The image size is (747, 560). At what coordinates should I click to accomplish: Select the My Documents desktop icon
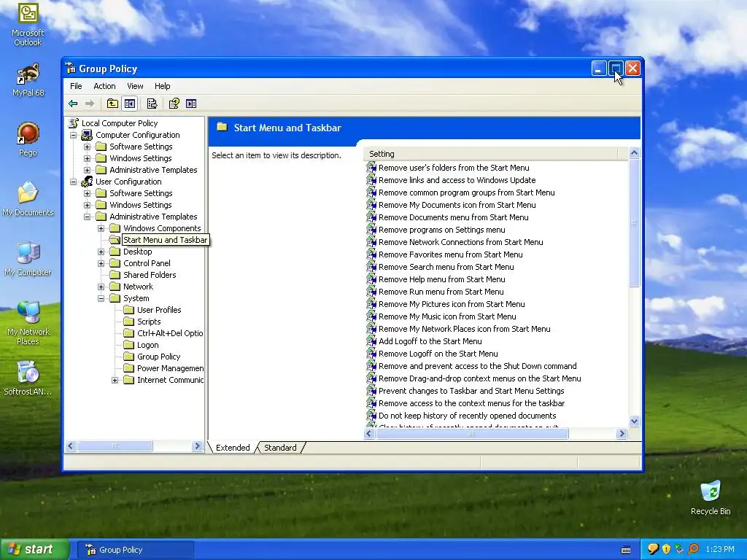click(28, 199)
